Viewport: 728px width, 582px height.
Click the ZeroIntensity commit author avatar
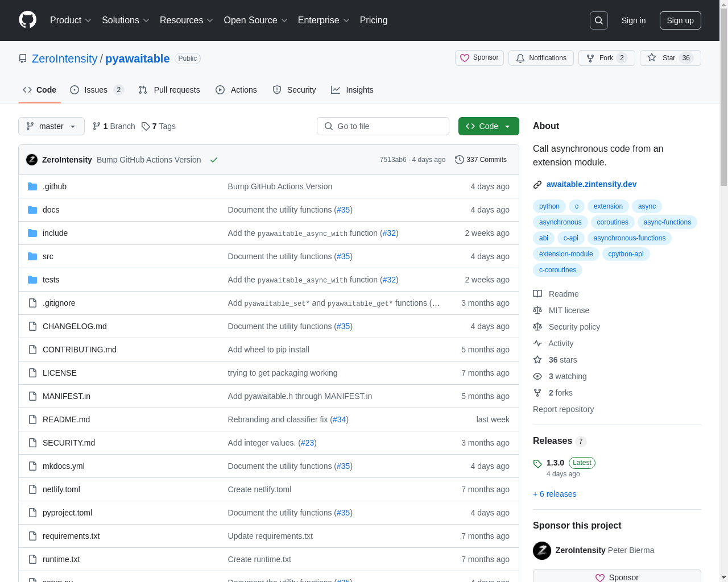click(x=32, y=160)
